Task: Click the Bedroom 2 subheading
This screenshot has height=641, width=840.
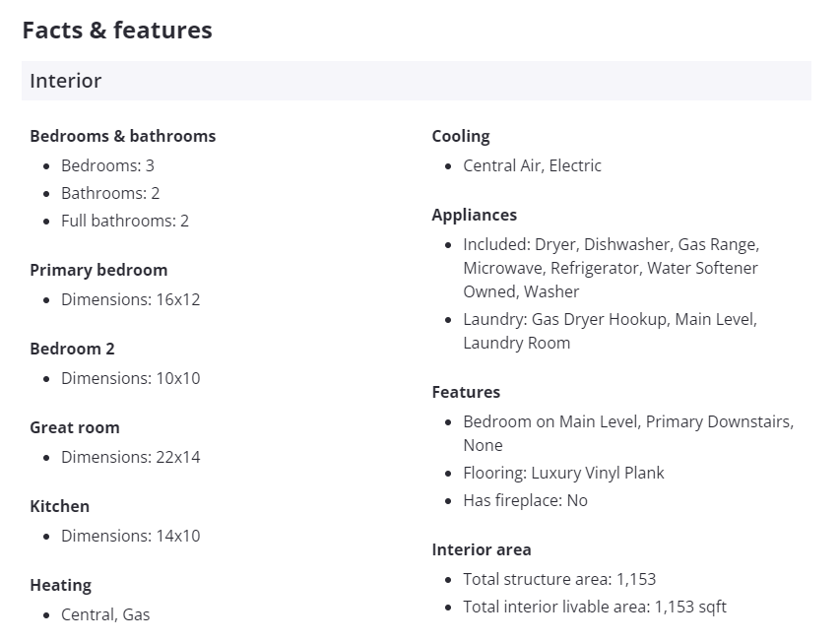Action: (72, 349)
